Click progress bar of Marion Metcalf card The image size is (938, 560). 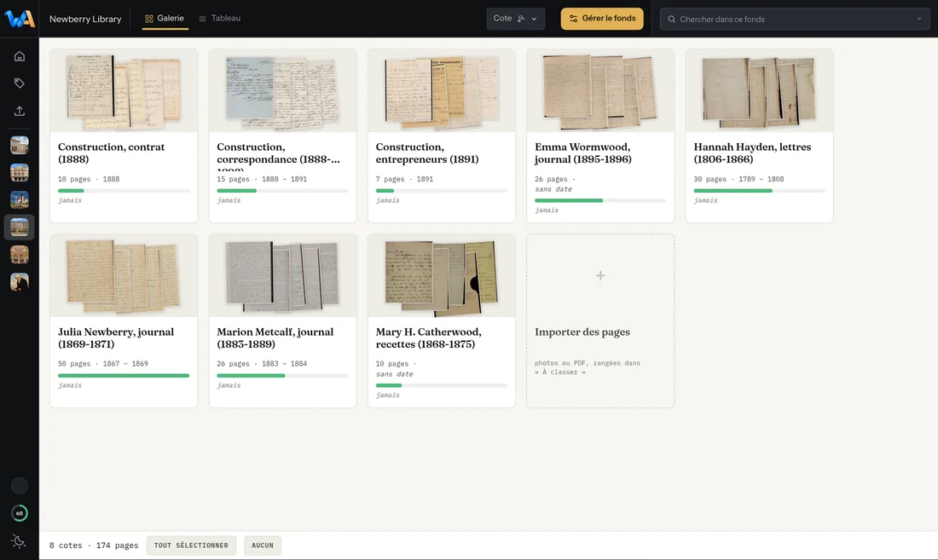click(x=282, y=375)
